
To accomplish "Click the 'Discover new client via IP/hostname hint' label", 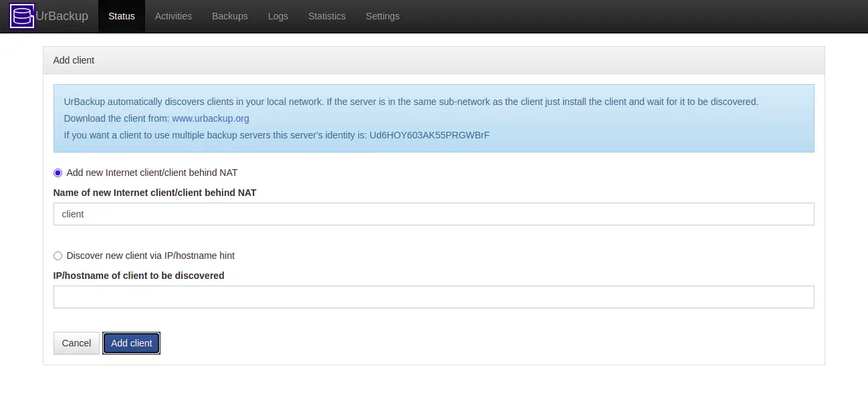I will click(x=150, y=256).
